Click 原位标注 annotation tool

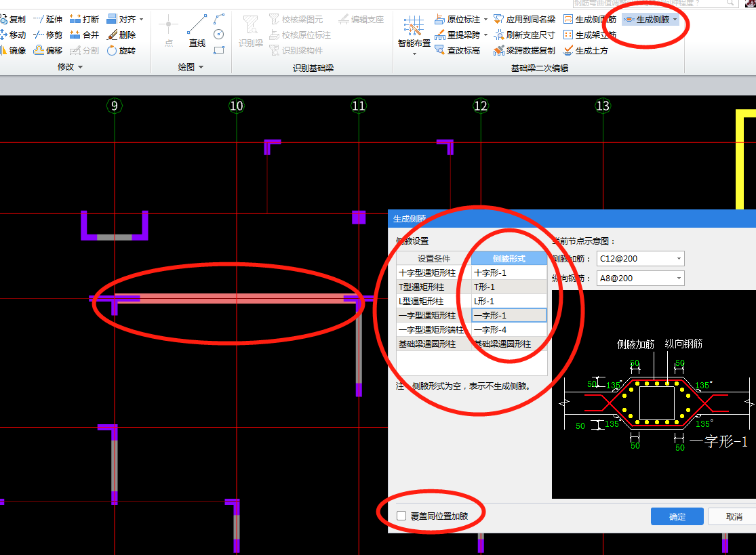[x=457, y=19]
